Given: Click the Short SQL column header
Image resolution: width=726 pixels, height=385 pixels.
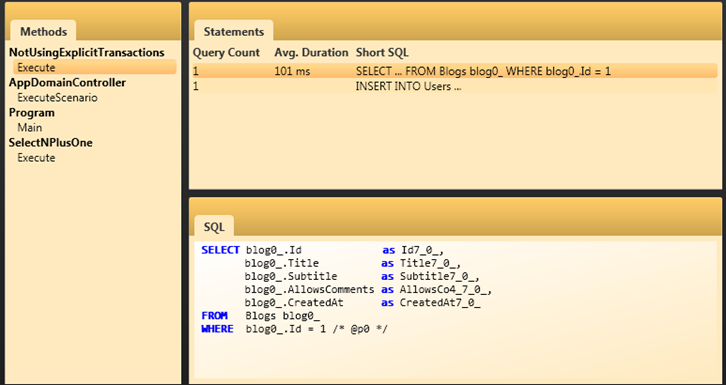Looking at the screenshot, I should point(382,53).
